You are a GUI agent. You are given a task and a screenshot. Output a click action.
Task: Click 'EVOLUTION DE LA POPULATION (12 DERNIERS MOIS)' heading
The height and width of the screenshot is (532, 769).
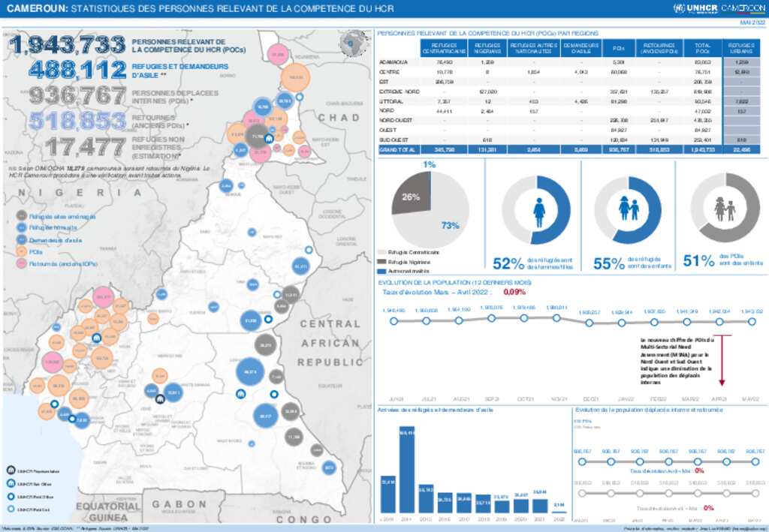click(454, 283)
